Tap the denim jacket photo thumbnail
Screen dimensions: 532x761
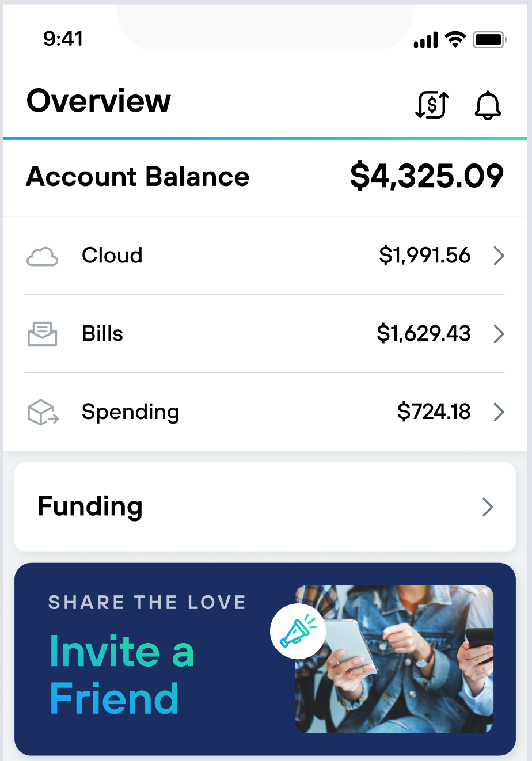click(x=394, y=659)
